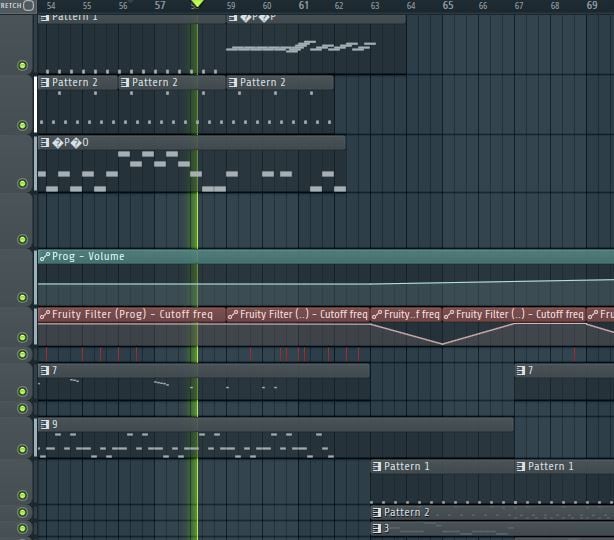Open menu icon of Pattern 1 clip at bar 67
Viewport: 614px width, 540px height.
click(x=521, y=466)
